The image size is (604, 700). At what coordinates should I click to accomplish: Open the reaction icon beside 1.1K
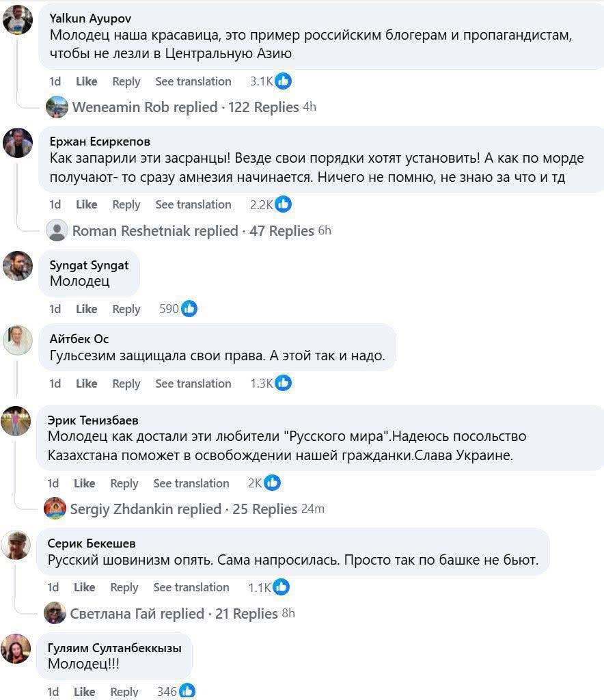[281, 587]
